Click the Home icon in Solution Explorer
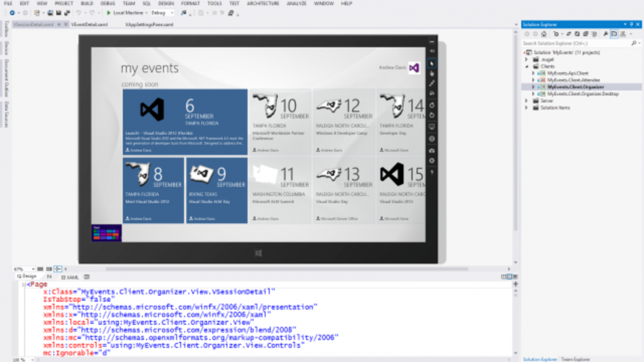Image resolution: width=644 pixels, height=362 pixels. (544, 34)
